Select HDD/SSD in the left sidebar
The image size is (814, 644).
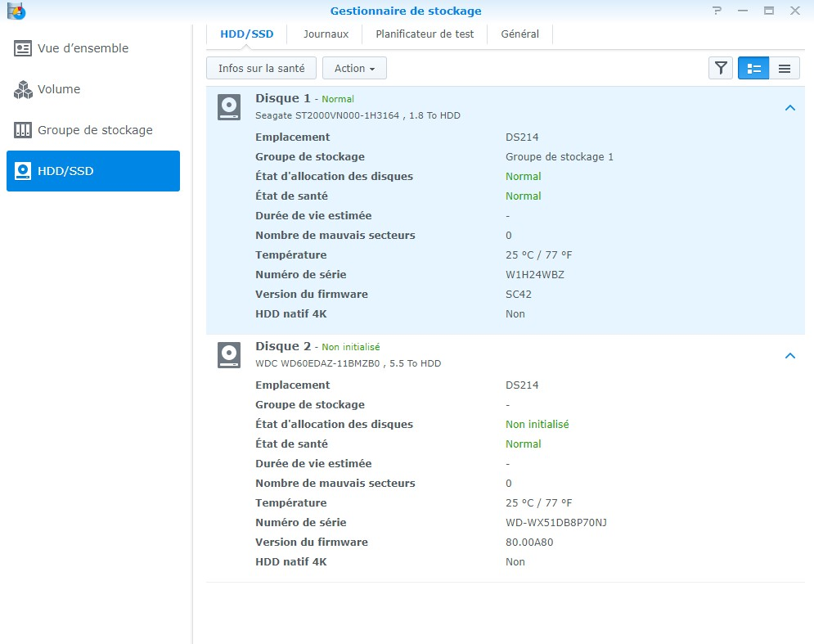pyautogui.click(x=93, y=171)
